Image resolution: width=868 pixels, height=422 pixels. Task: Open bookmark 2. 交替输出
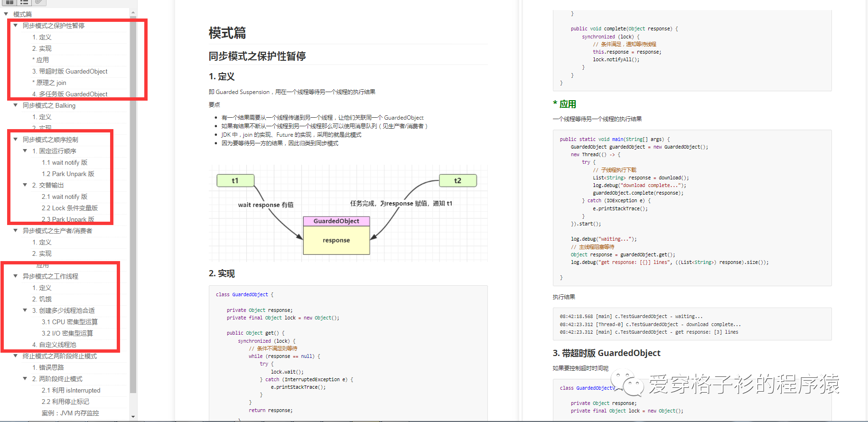tap(48, 185)
